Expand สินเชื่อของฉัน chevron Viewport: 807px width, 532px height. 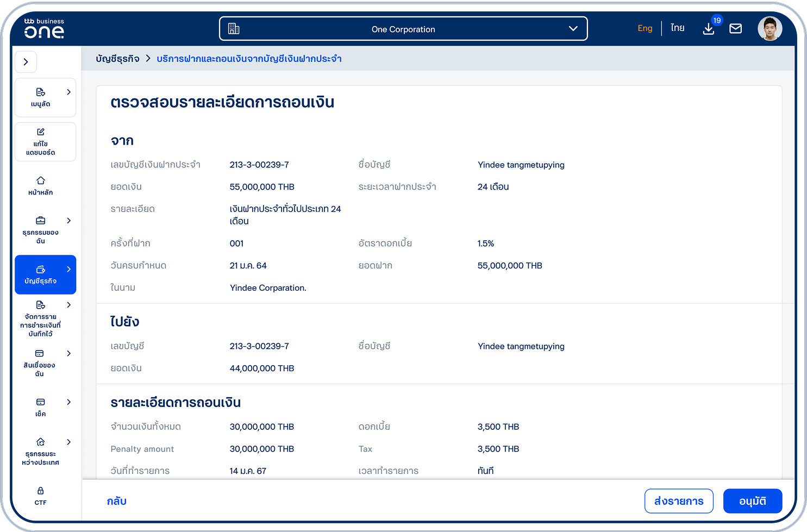point(68,353)
